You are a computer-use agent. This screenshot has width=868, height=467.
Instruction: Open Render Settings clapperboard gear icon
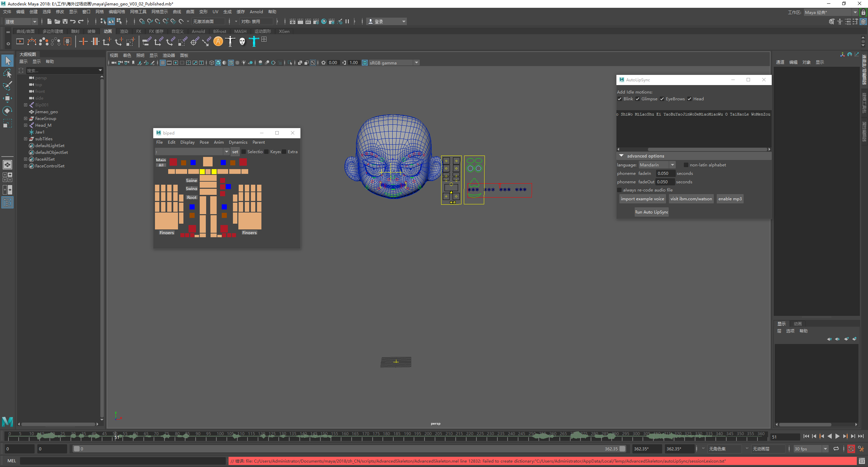(316, 21)
